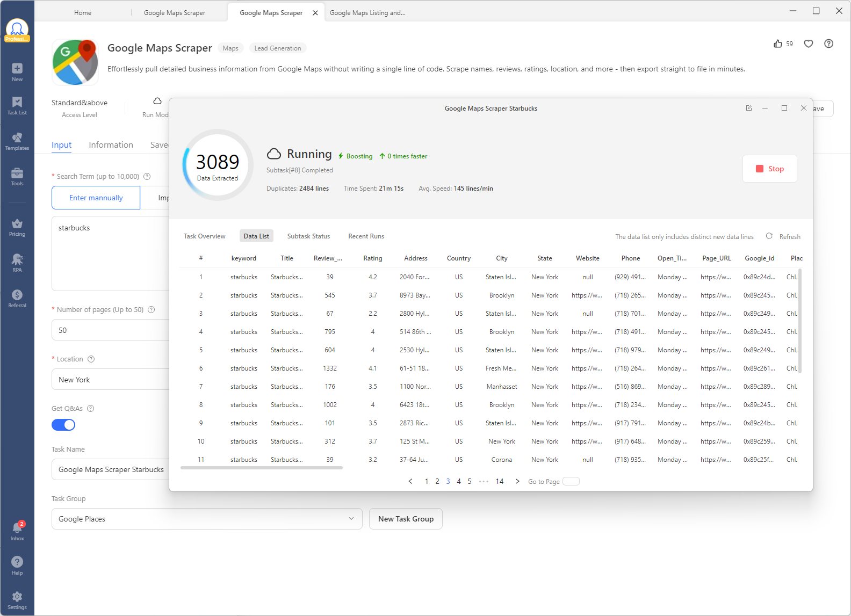Screen dimensions: 851x616
Task: Open Tools in the sidebar
Action: pyautogui.click(x=17, y=177)
